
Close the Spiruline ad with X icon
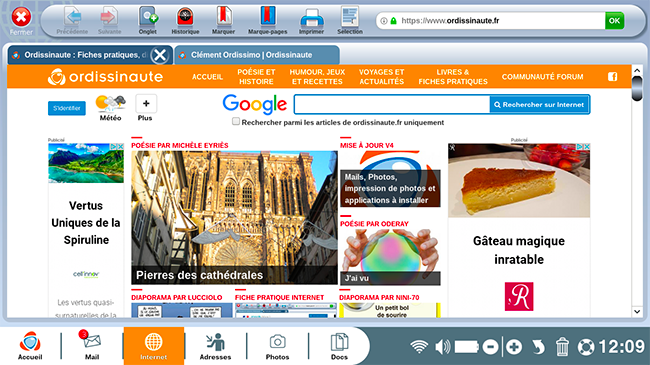(x=120, y=147)
